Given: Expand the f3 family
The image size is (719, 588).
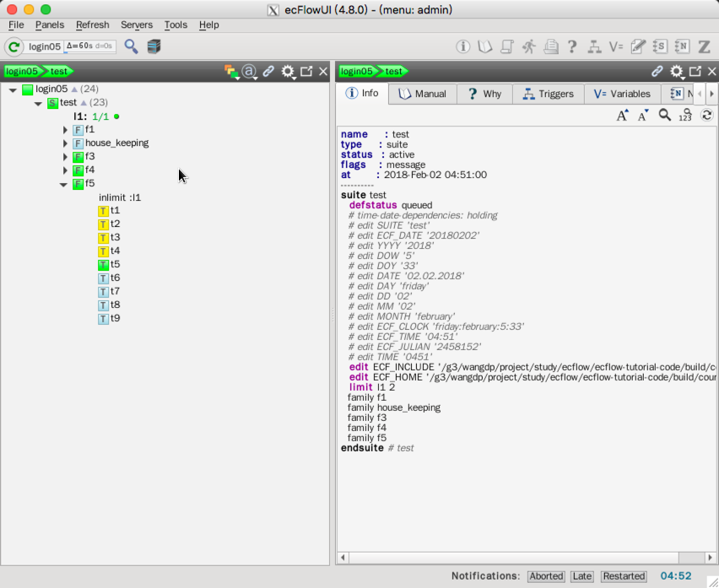Looking at the screenshot, I should click(65, 157).
